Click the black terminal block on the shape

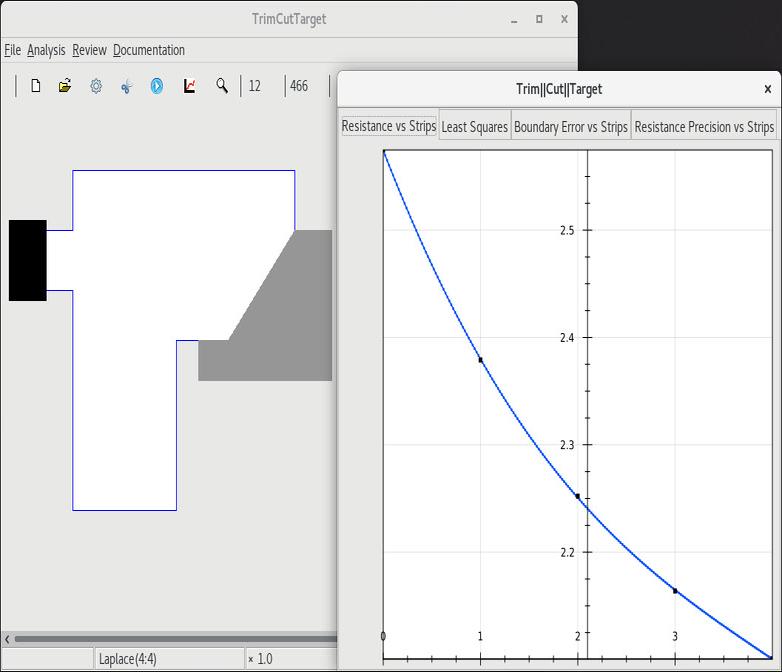coord(27,260)
